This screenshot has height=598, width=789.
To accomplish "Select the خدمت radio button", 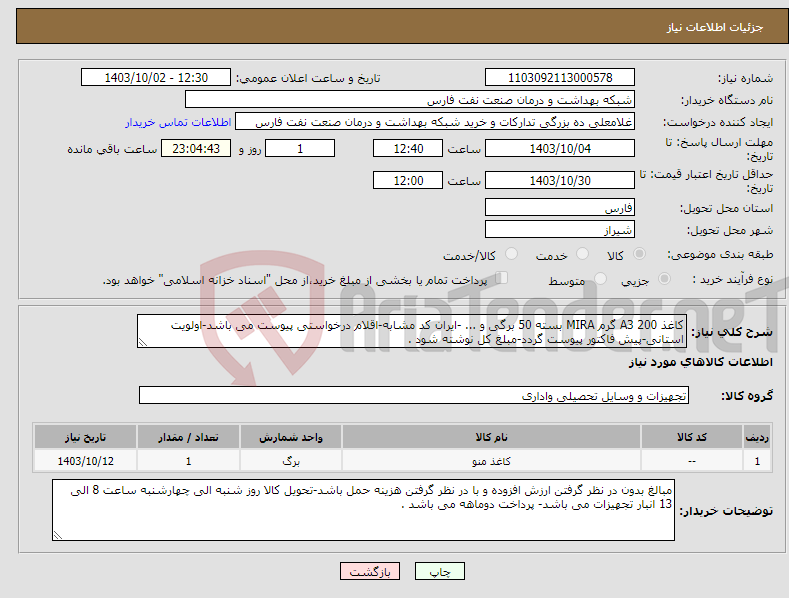I will (x=582, y=254).
